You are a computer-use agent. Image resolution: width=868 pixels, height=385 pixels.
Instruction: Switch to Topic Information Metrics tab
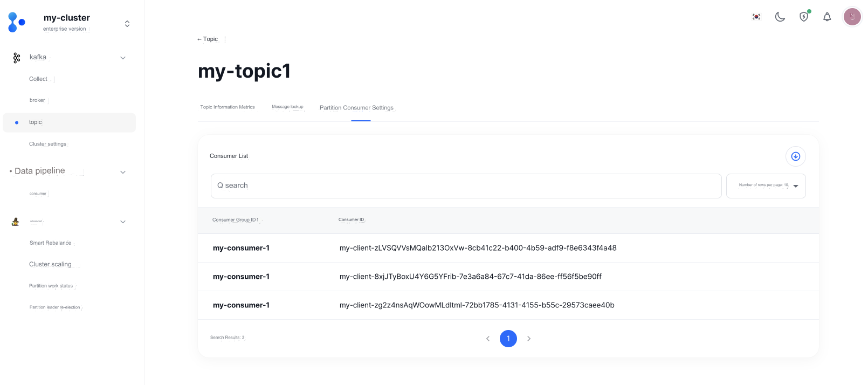[228, 107]
